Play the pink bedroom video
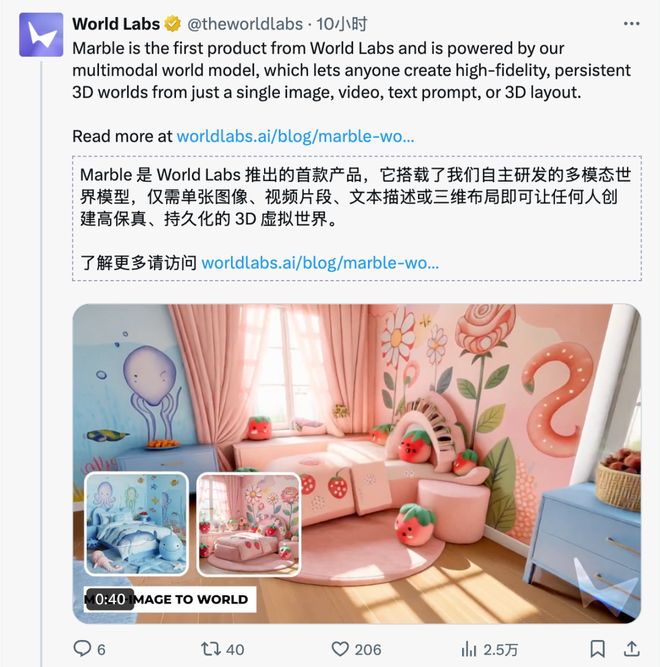This screenshot has height=667, width=660. [x=356, y=464]
